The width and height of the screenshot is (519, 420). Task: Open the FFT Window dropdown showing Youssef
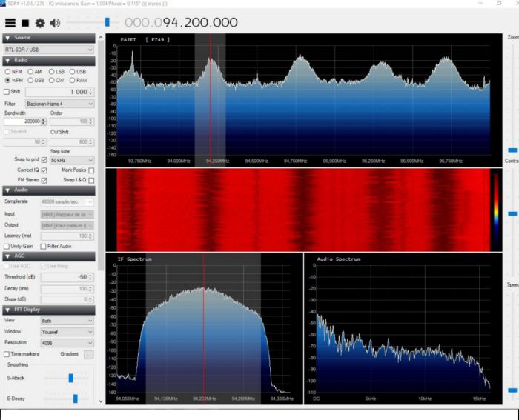[x=67, y=332]
